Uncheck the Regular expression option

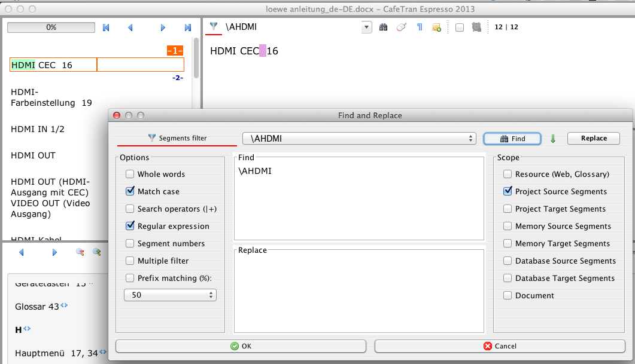click(130, 227)
